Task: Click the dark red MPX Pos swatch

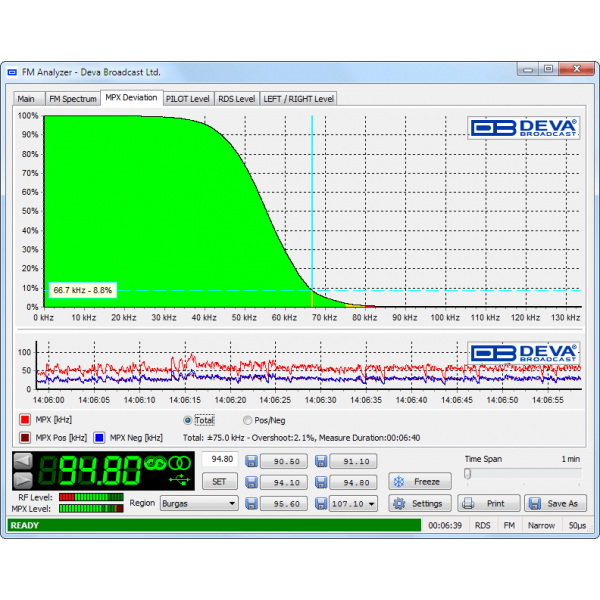Action: (25, 438)
